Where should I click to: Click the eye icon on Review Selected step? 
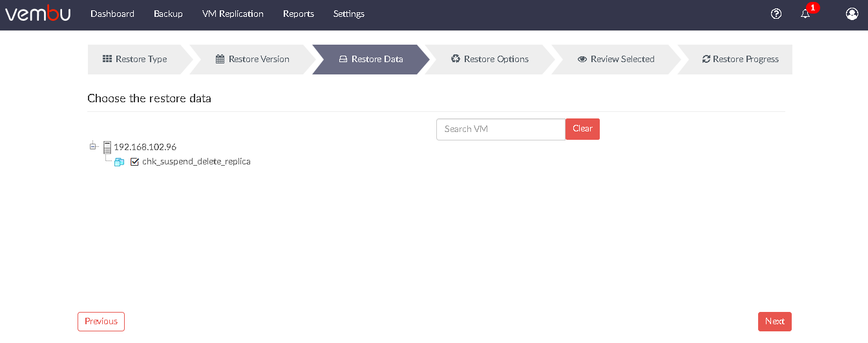click(582, 59)
